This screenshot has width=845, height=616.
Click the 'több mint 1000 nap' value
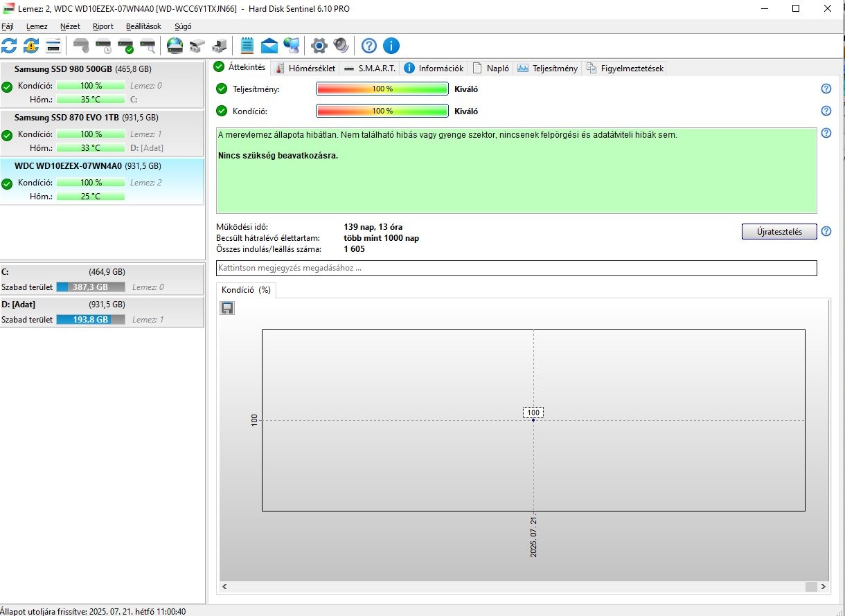pyautogui.click(x=382, y=238)
